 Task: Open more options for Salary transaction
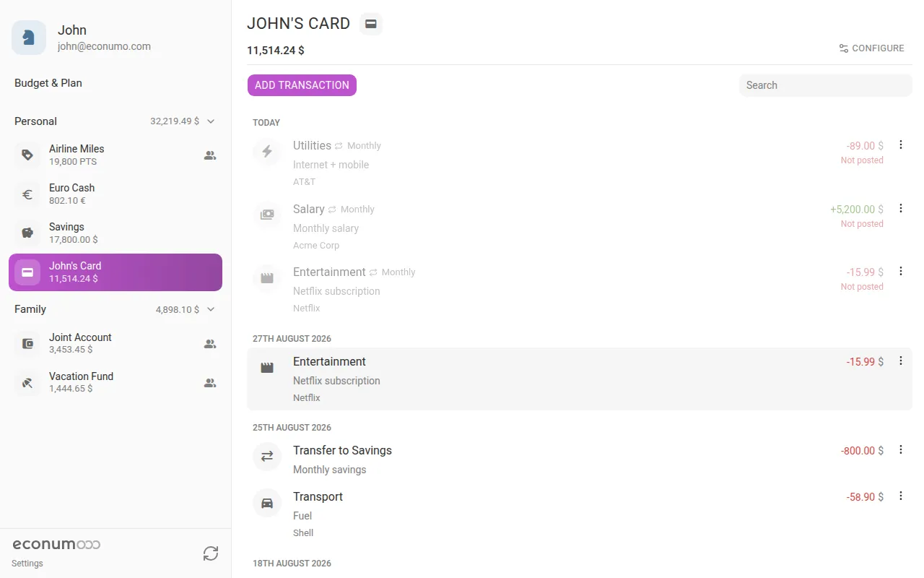click(900, 208)
